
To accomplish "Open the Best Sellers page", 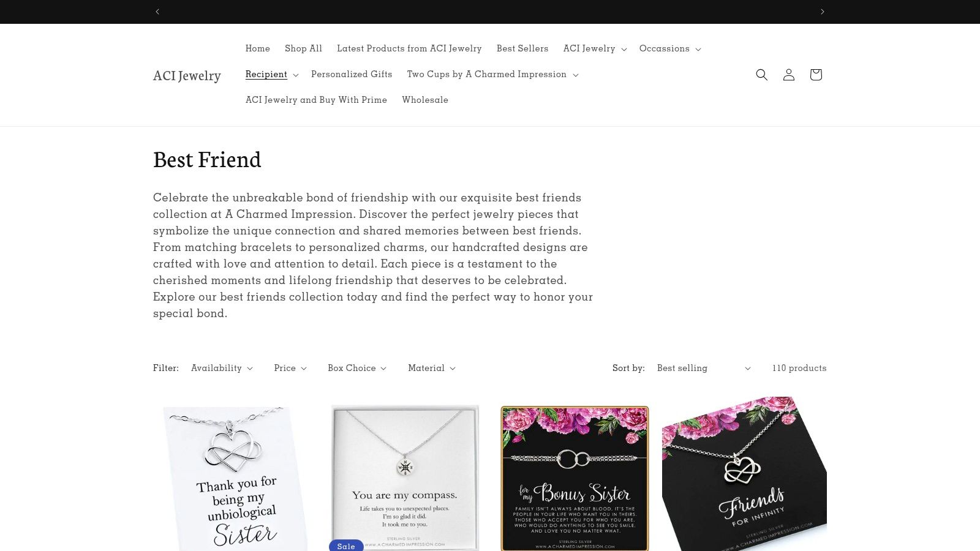I will click(x=522, y=49).
